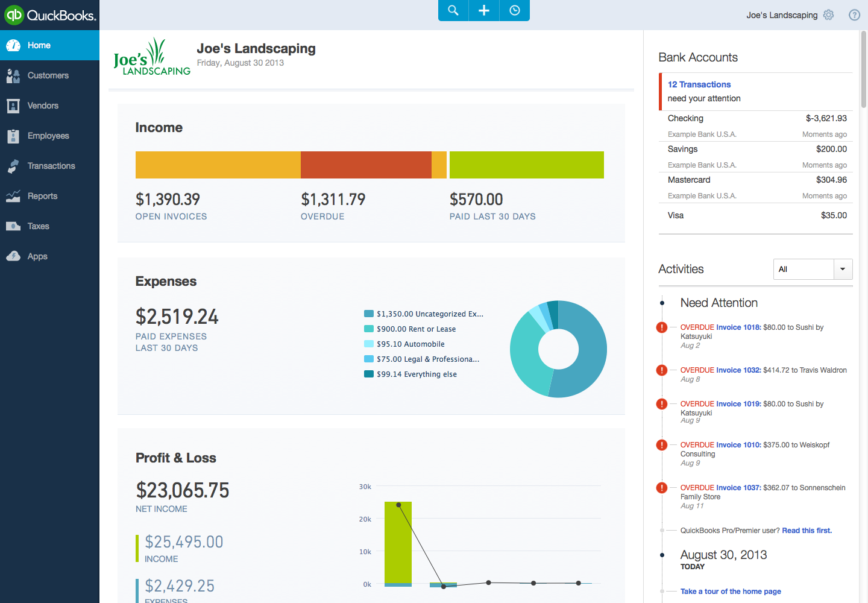Click the help question mark icon
Screen dimensions: 868x603
click(854, 14)
